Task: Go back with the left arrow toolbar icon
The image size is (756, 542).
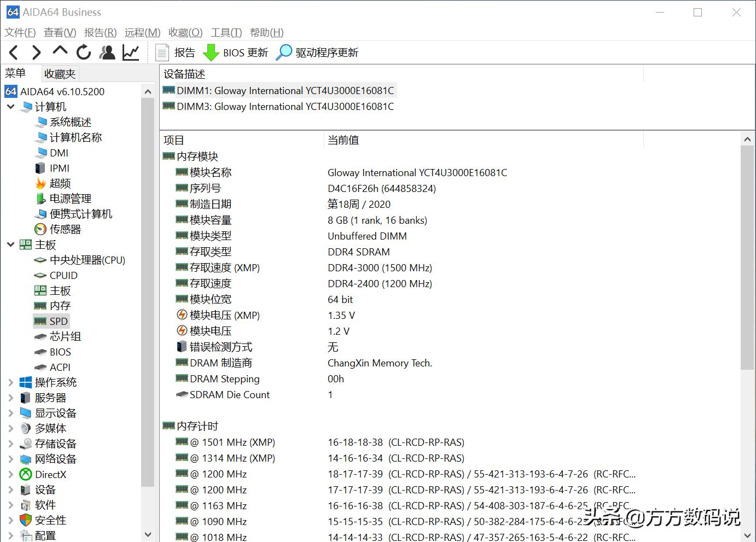Action: tap(14, 53)
